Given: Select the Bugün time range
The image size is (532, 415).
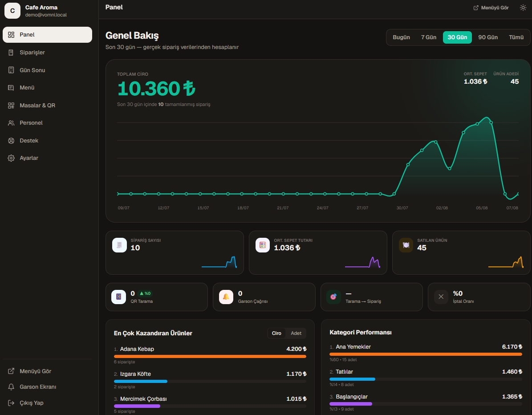Looking at the screenshot, I should coord(402,37).
